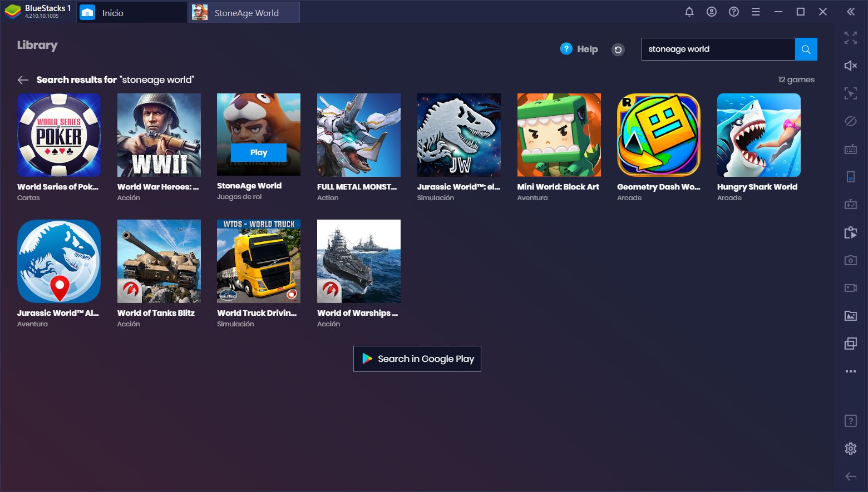
Task: Click the refresh icon next to Help
Action: click(x=618, y=49)
